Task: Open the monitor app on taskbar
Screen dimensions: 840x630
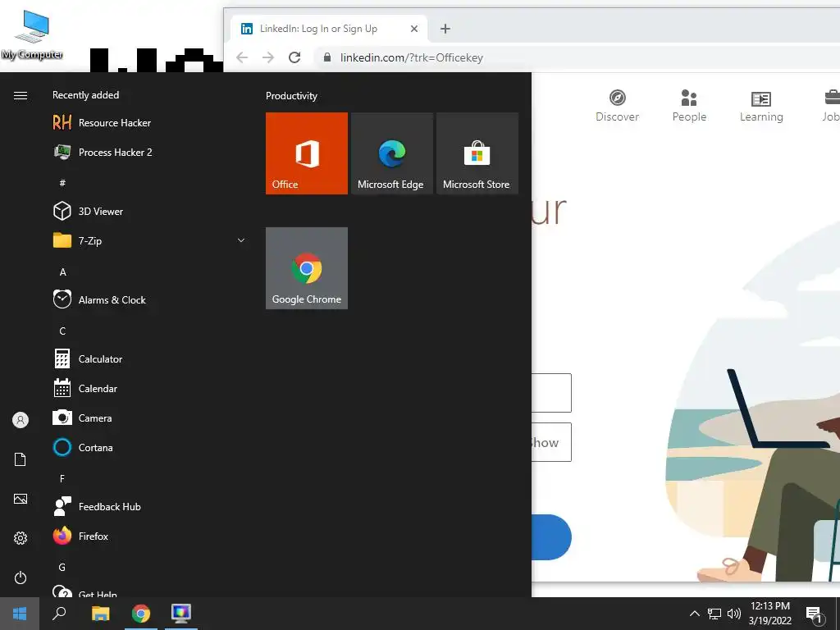Action: click(x=181, y=614)
